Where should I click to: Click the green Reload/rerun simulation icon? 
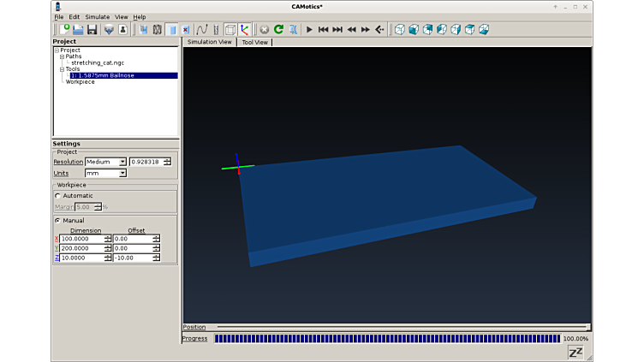tap(278, 30)
